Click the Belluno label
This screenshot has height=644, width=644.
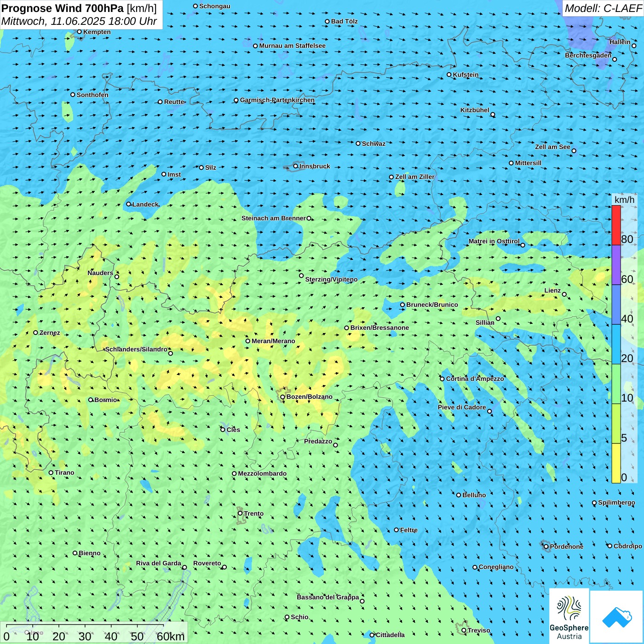coord(474,495)
